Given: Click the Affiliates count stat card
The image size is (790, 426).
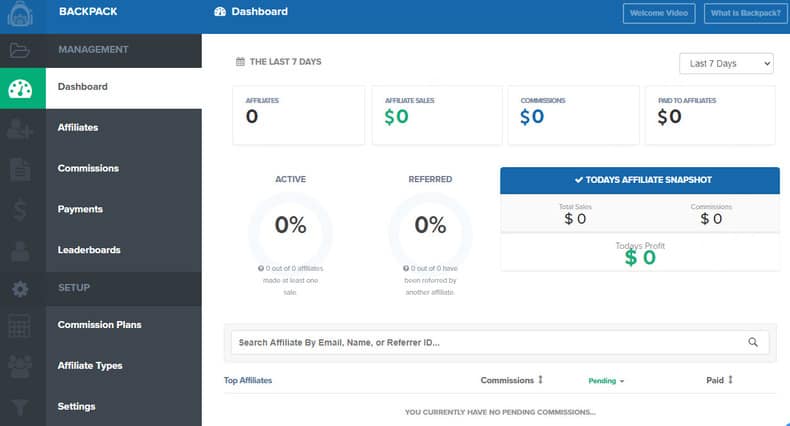Looking at the screenshot, I should coord(298,115).
